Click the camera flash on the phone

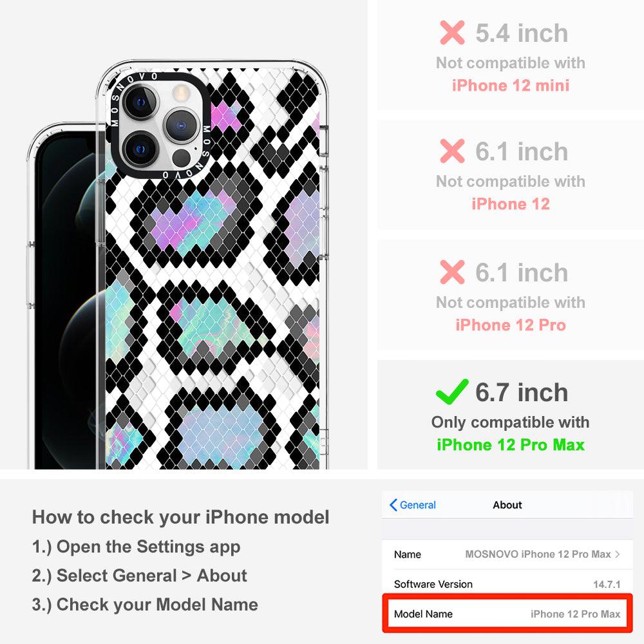pyautogui.click(x=180, y=93)
